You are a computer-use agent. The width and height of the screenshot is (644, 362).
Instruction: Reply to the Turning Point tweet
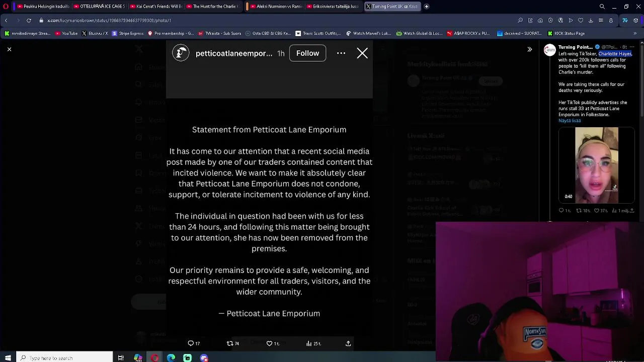(565, 211)
